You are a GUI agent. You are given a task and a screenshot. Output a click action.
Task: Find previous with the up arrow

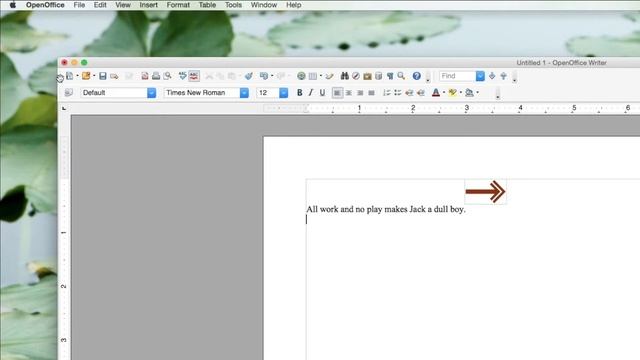(x=504, y=76)
